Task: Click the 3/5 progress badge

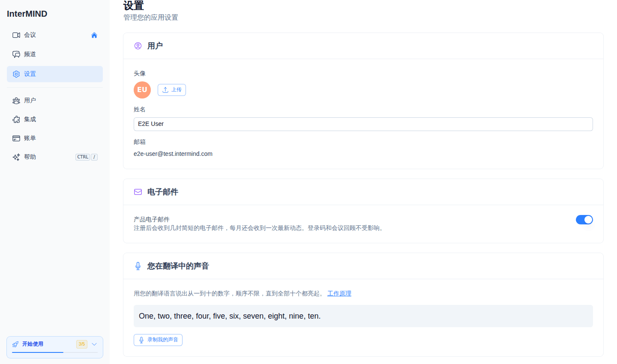Action: tap(82, 344)
